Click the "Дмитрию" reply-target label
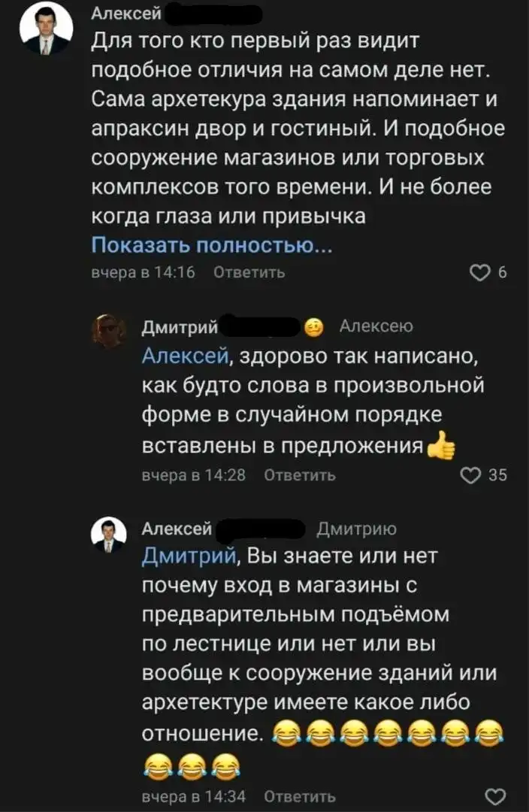The image size is (529, 812). pyautogui.click(x=357, y=529)
